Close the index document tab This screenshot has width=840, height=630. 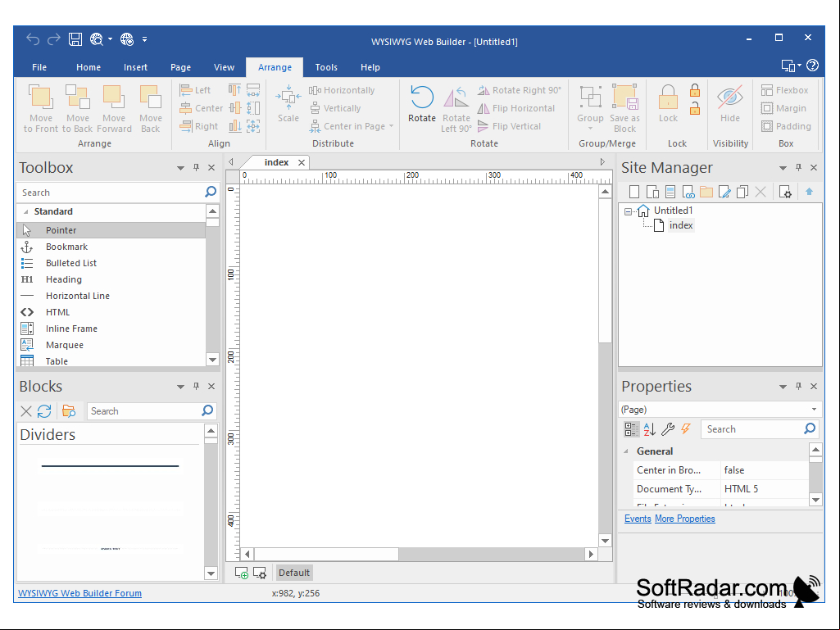[x=302, y=162]
